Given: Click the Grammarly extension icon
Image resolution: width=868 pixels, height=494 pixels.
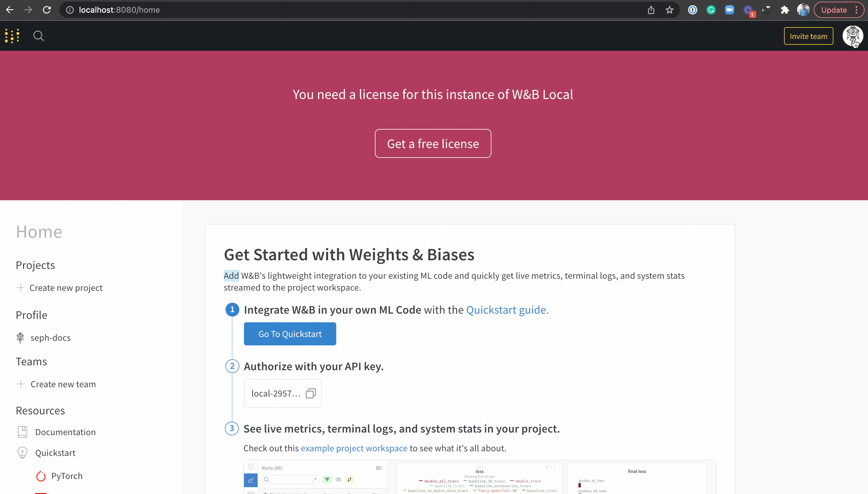Looking at the screenshot, I should tap(711, 10).
